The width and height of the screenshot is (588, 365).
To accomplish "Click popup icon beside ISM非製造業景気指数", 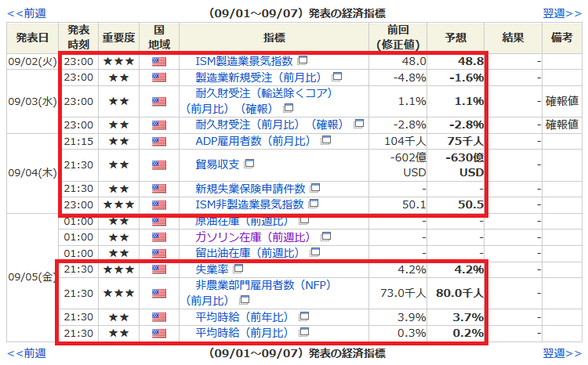I will [x=314, y=204].
